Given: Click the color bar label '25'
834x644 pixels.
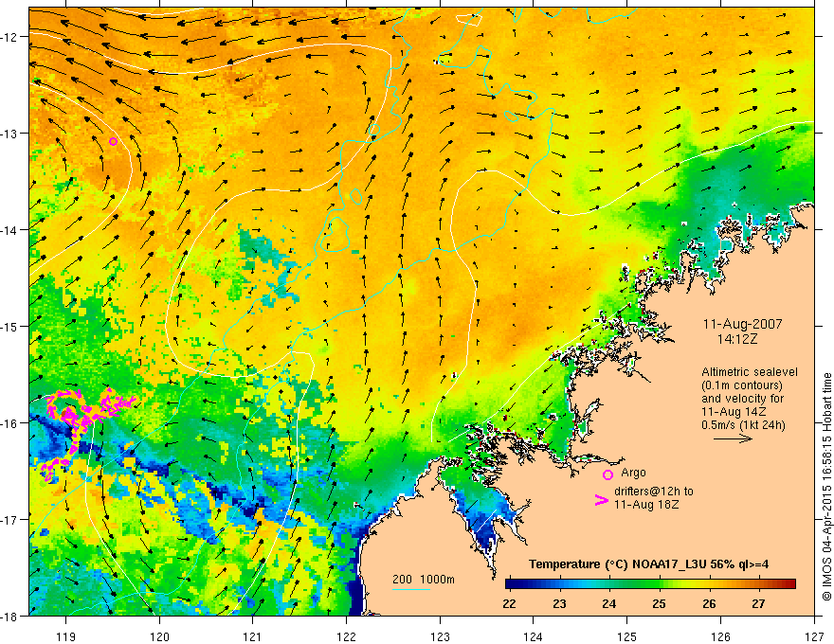Looking at the screenshot, I should [x=659, y=603].
